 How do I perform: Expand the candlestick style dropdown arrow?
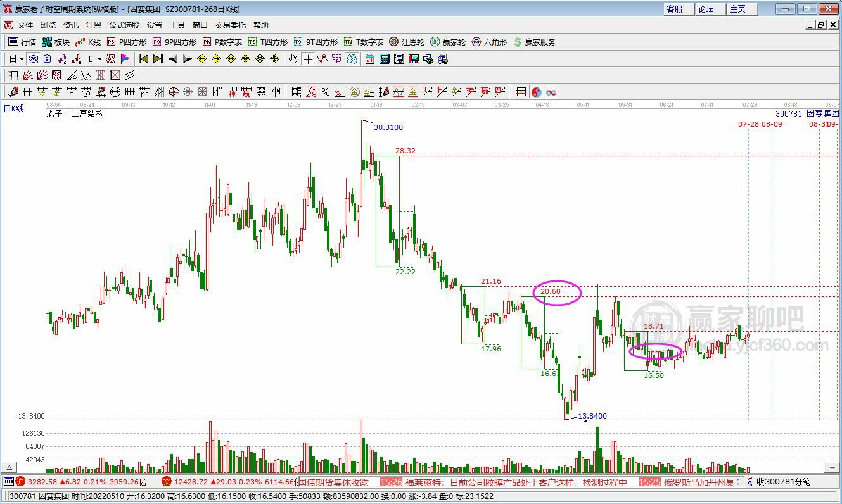(99, 59)
